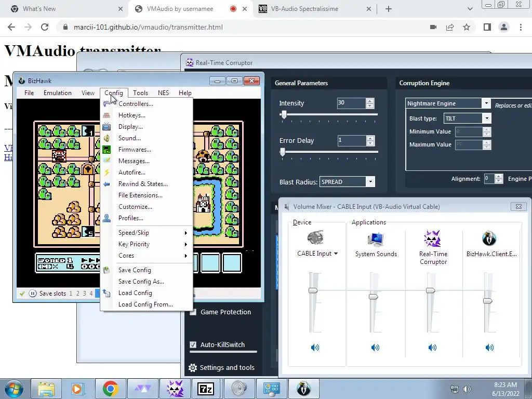Switch to What's New tab
Screen dimensions: 532x399
66,9
